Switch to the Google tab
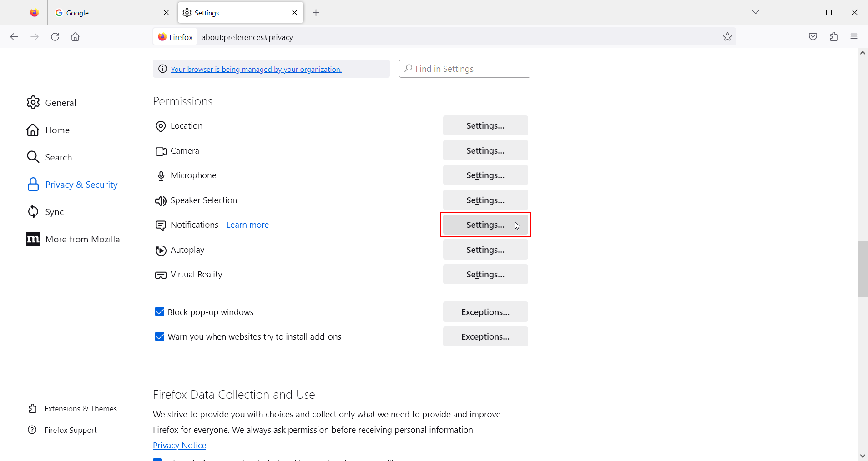 109,13
